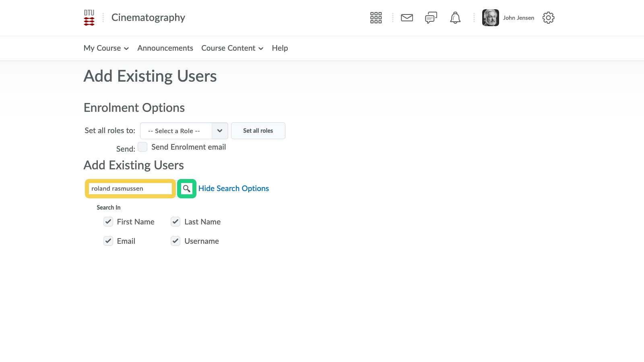Go to Announcements
644x362 pixels.
coord(165,48)
